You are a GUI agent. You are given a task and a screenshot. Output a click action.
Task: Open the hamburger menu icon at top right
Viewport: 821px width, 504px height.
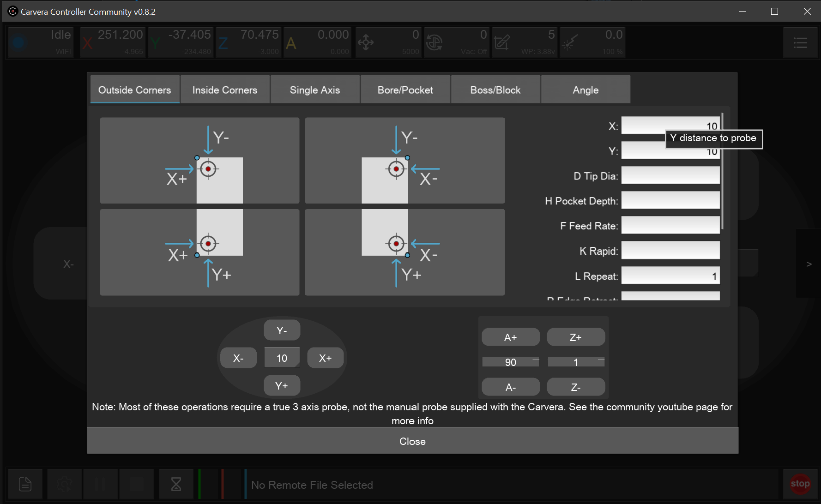tap(800, 43)
